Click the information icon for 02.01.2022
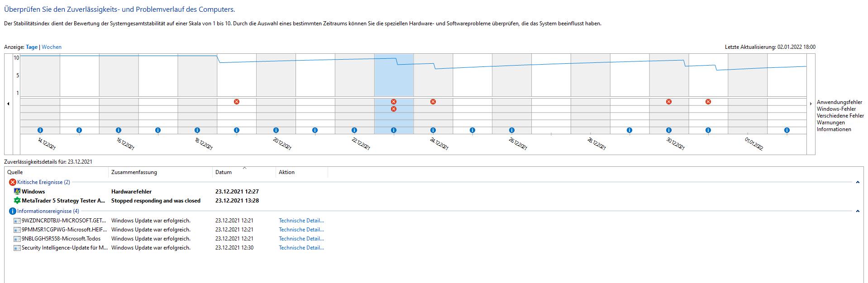The image size is (868, 283). pyautogui.click(x=787, y=130)
